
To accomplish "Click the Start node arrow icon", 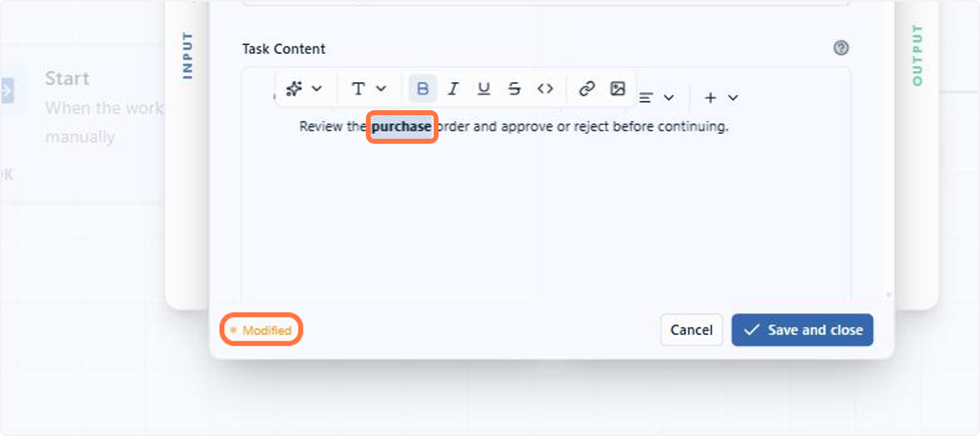I will pyautogui.click(x=7, y=91).
